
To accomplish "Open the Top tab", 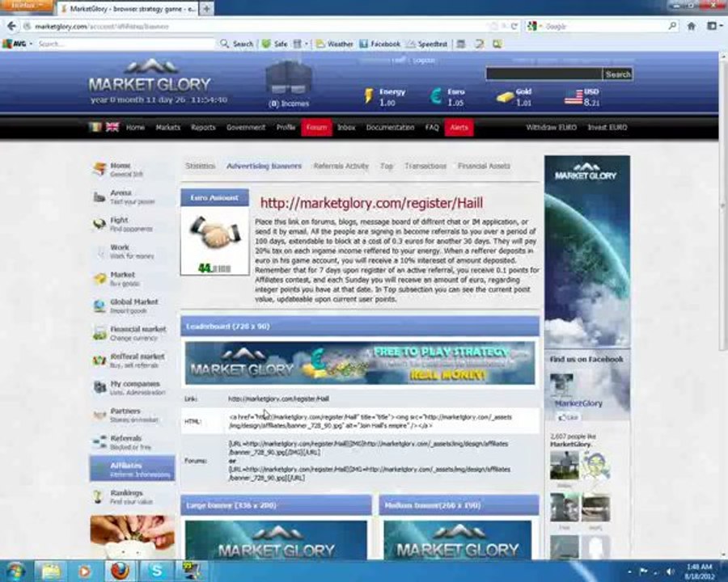I will coord(387,166).
